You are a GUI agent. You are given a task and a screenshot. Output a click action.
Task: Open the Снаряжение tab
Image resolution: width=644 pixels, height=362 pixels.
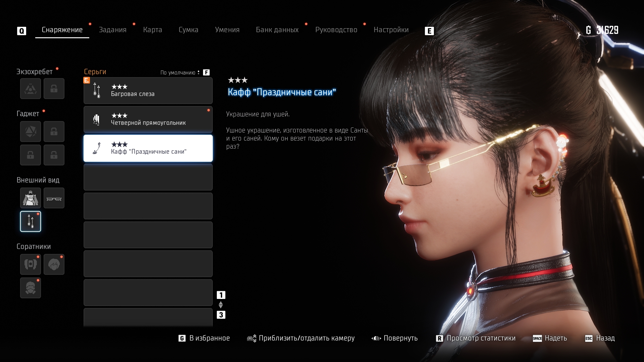(x=62, y=30)
